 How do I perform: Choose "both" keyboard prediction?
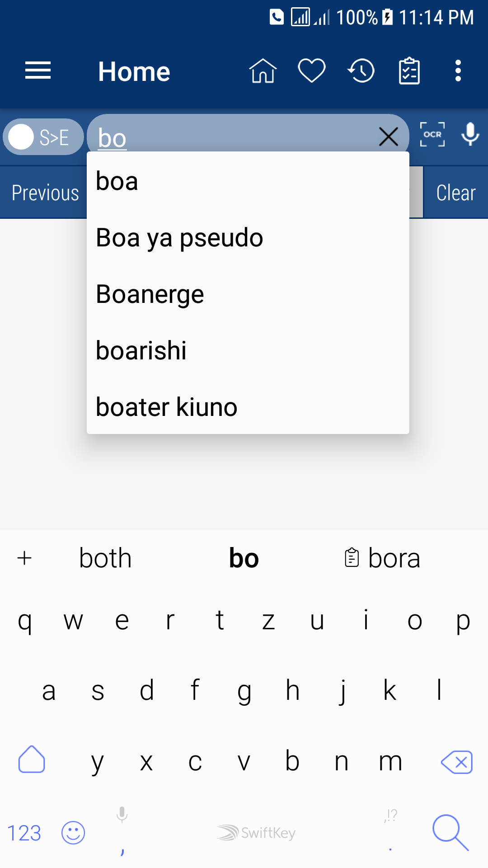pos(105,558)
